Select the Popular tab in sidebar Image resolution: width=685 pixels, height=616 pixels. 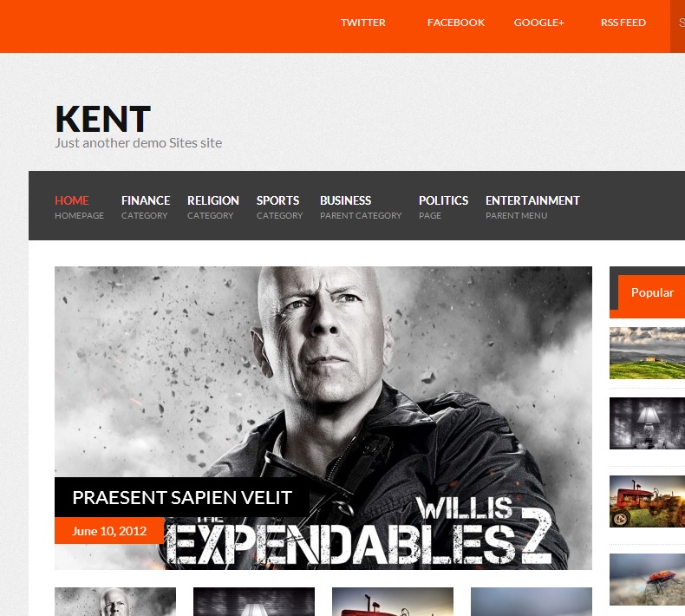(652, 292)
